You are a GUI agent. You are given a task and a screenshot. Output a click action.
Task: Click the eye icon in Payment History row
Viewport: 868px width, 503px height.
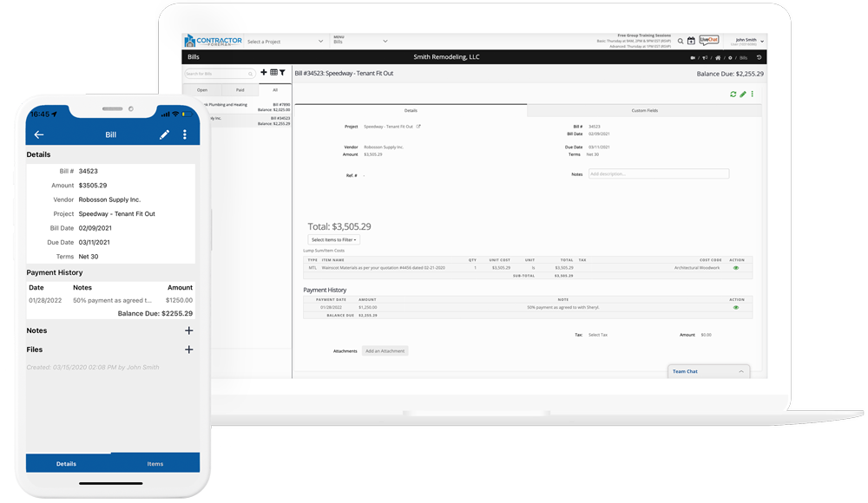(736, 307)
